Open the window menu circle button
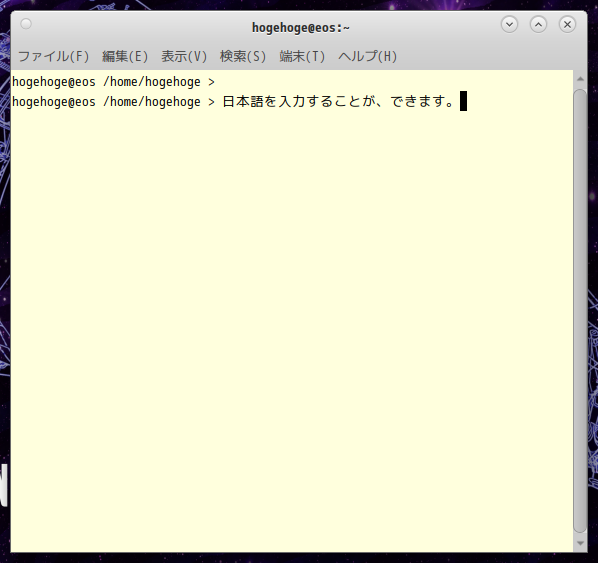The height and width of the screenshot is (563, 598). coord(26,24)
